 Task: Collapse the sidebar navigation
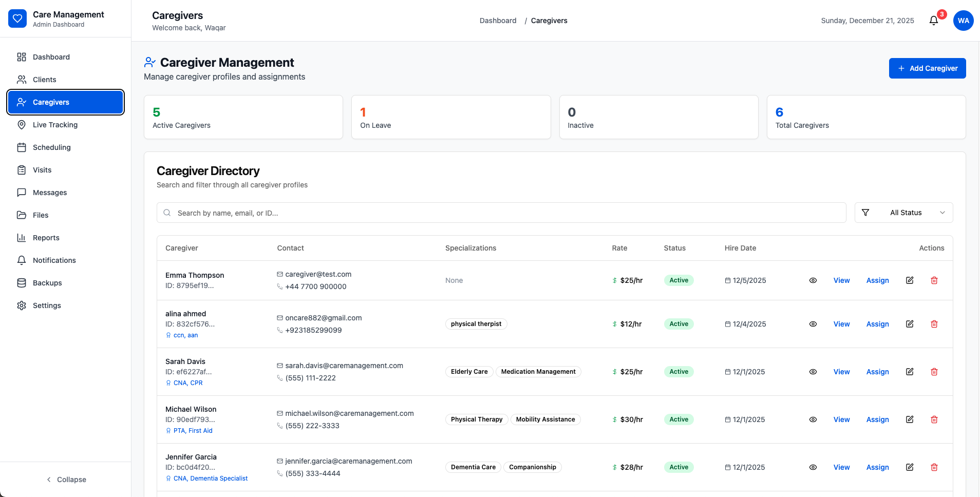click(x=66, y=480)
